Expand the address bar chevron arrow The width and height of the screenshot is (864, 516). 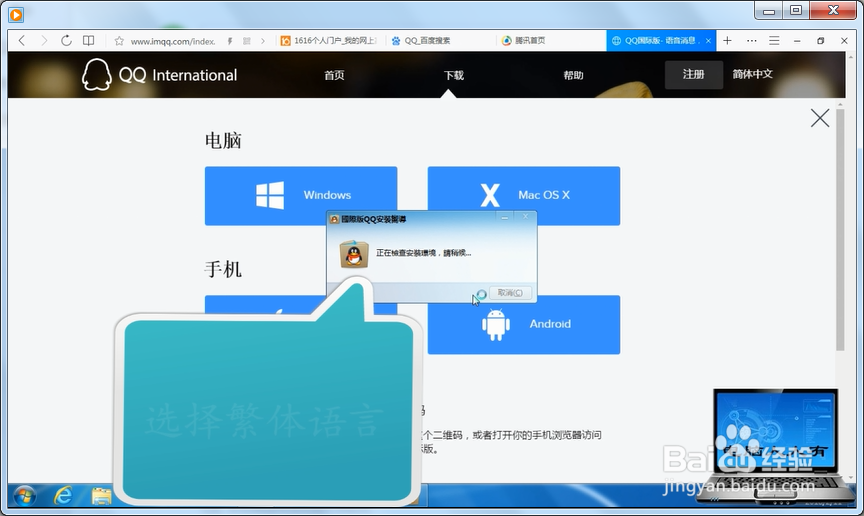pyautogui.click(x=263, y=41)
